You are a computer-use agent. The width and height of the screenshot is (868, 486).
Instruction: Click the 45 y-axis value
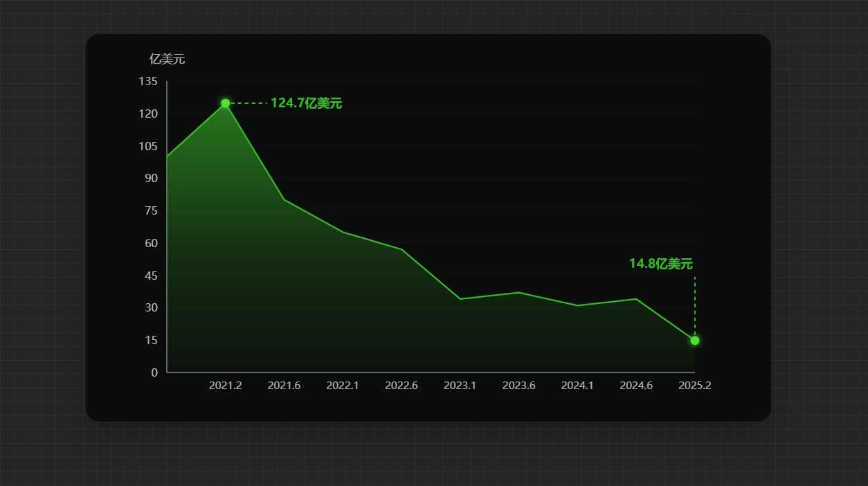click(152, 276)
